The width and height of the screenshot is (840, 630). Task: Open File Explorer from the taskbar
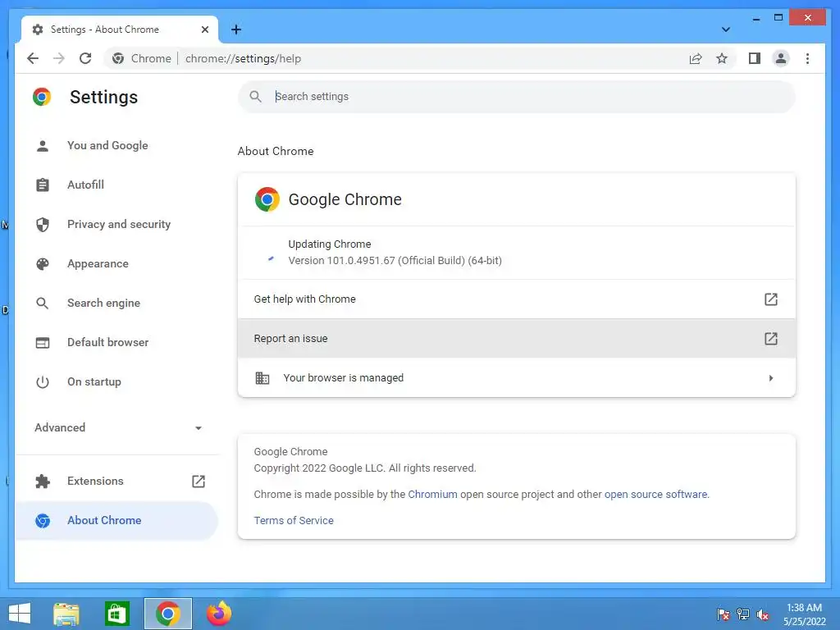click(66, 614)
